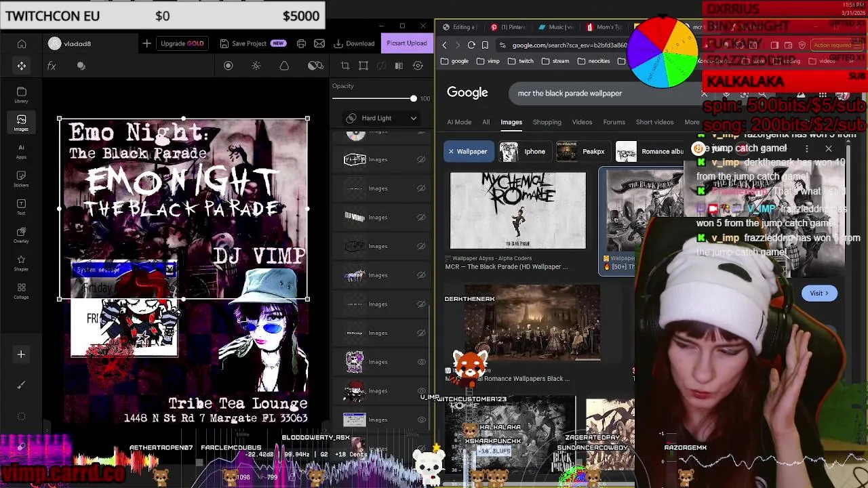The image size is (868, 488).
Task: Show the layer below DJ VIMP layer
Action: coord(421,246)
